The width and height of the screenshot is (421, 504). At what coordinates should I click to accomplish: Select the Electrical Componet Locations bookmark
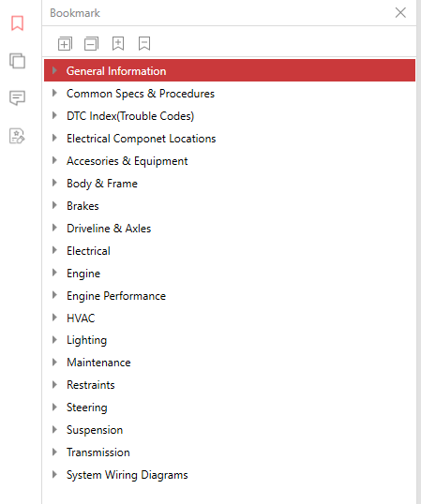click(142, 139)
